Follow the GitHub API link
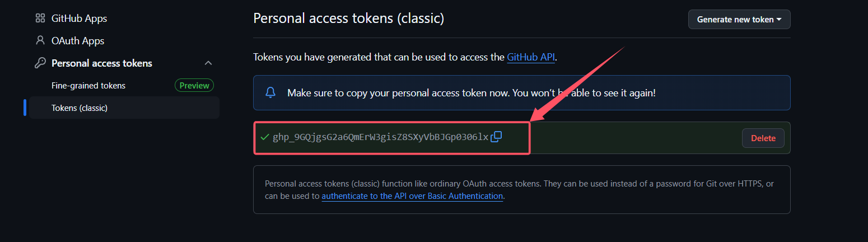The width and height of the screenshot is (868, 242). pos(531,57)
